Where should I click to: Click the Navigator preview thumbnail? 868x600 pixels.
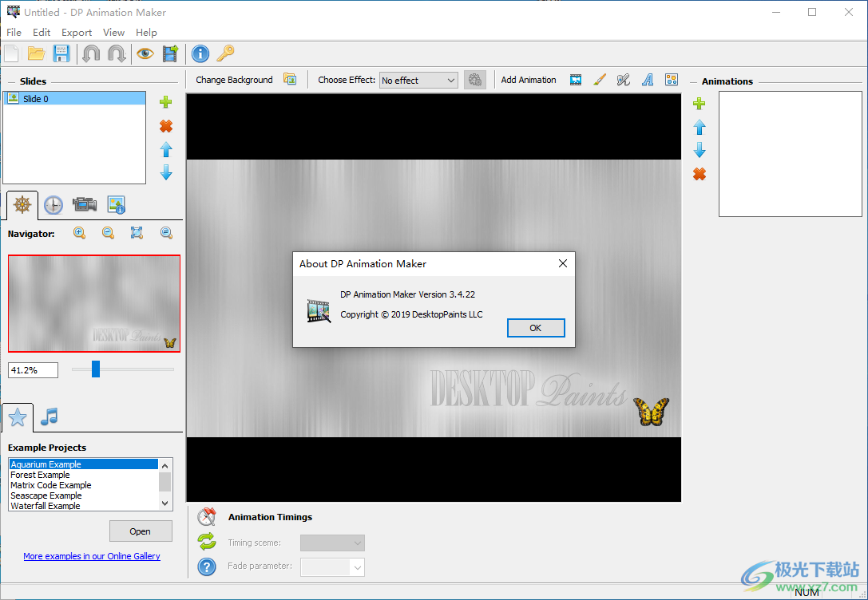94,303
